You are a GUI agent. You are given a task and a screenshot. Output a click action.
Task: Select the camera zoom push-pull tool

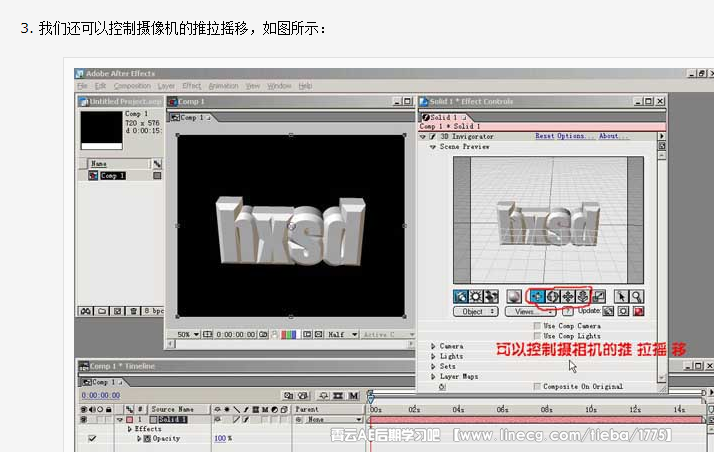coord(583,297)
